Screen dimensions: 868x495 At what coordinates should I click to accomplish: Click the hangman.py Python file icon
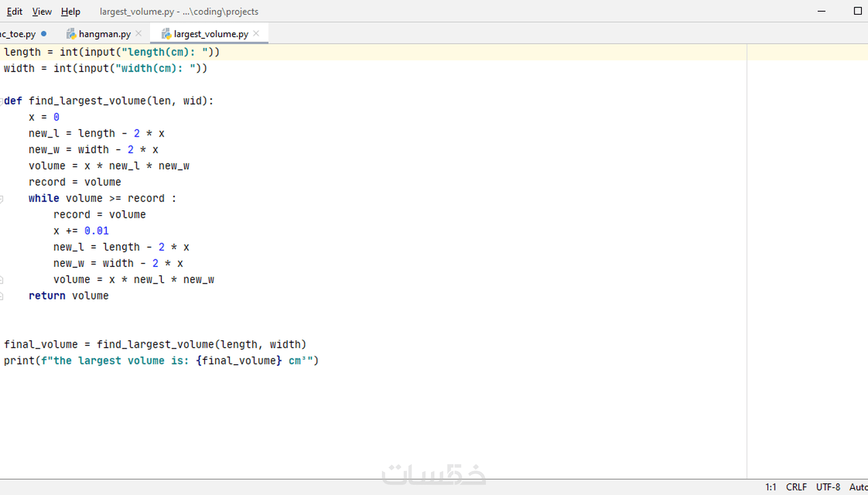pyautogui.click(x=71, y=34)
